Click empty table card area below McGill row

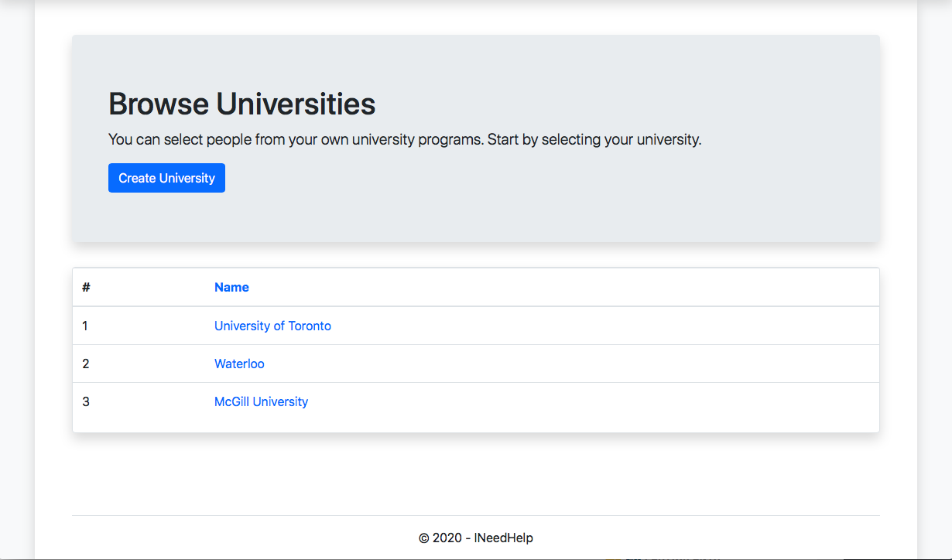476,426
